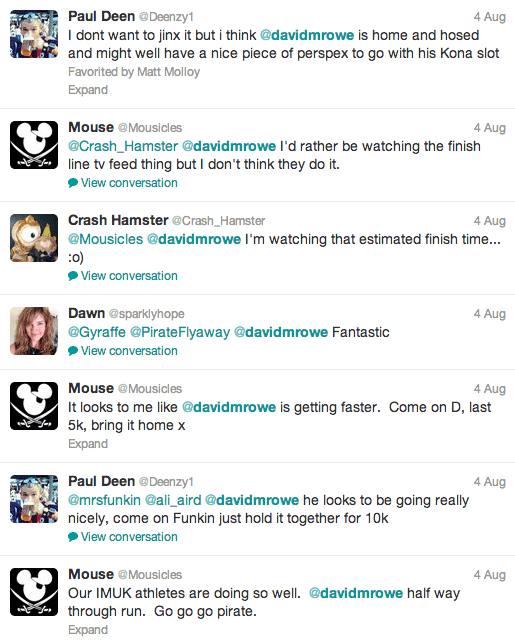Expand the IMUK athletes tweet
This screenshot has height=644, width=515.
coord(88,630)
